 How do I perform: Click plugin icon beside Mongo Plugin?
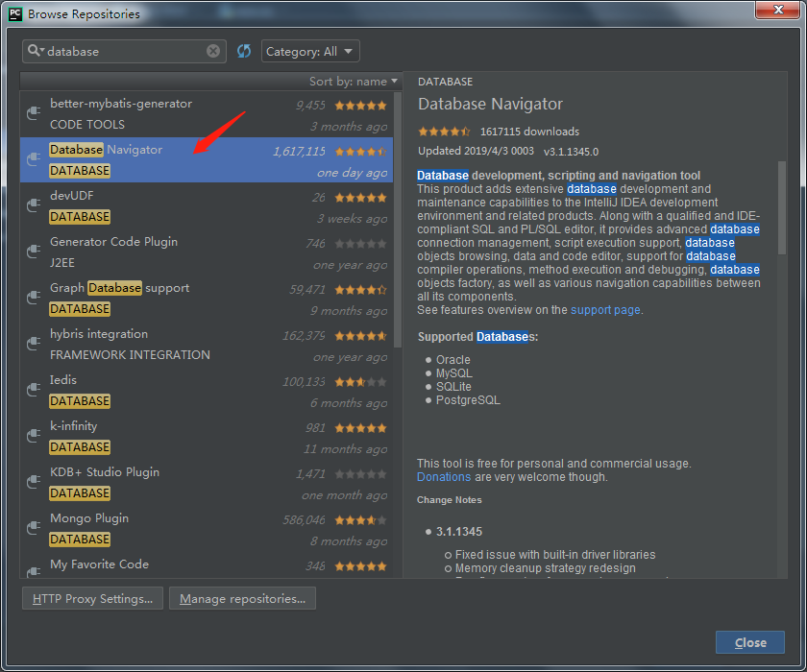pos(34,528)
